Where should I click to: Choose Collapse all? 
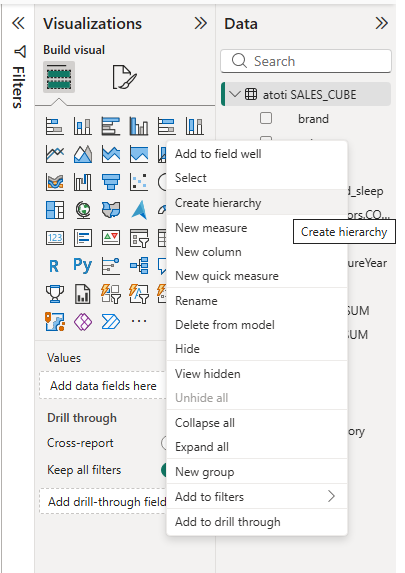point(257,423)
